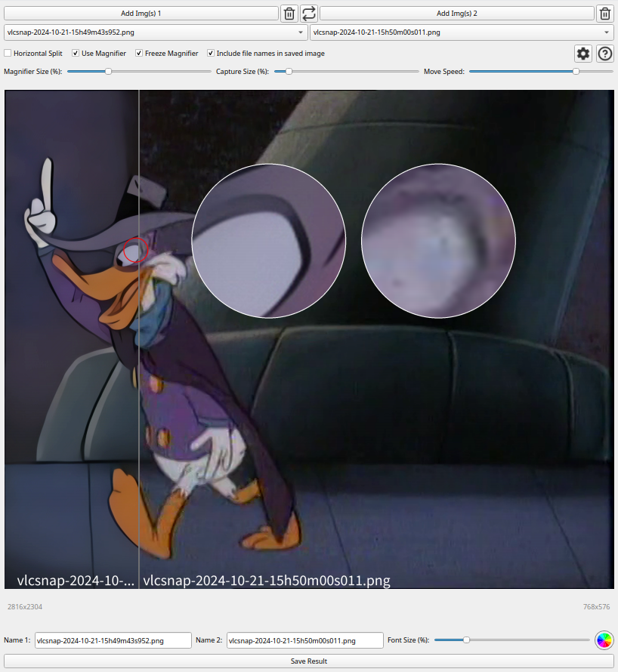Viewport: 618px width, 672px height.
Task: Focus the Name 1 text field
Action: [x=113, y=640]
